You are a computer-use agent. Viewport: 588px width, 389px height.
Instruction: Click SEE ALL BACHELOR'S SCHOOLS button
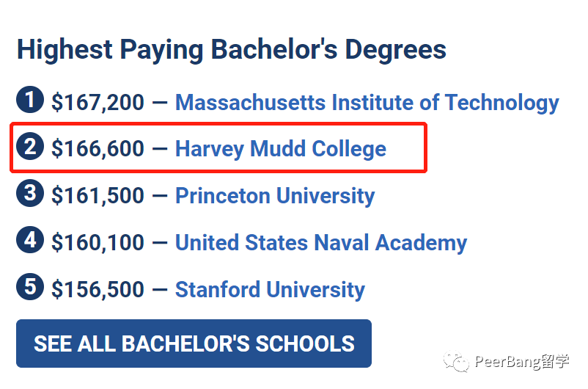194,343
